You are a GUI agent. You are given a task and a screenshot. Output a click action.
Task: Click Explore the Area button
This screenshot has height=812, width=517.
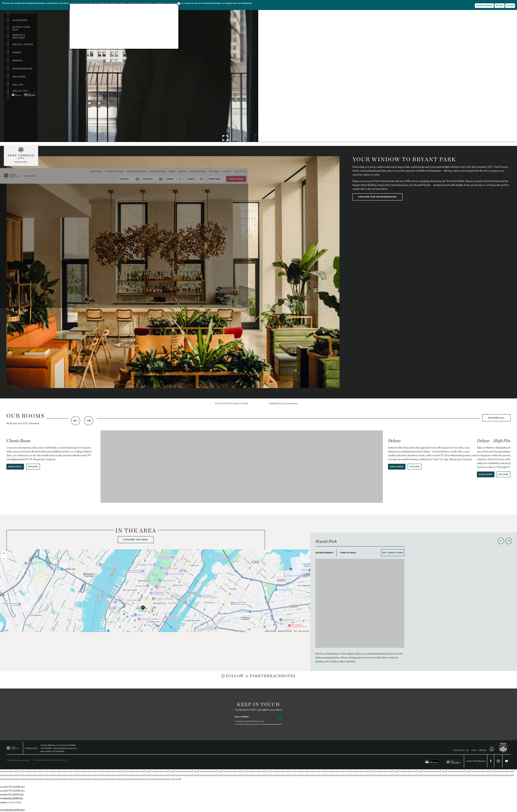pos(135,540)
